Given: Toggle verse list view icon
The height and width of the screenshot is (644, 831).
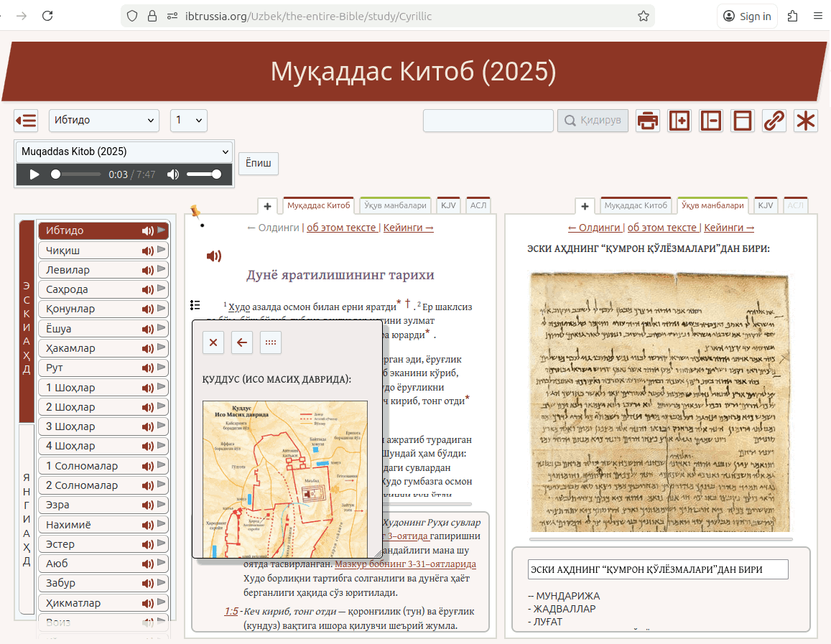Looking at the screenshot, I should pos(195,305).
